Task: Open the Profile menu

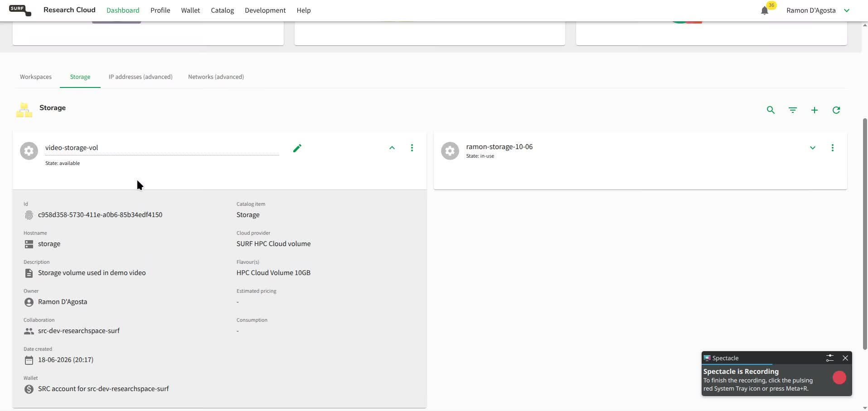Action: (160, 10)
